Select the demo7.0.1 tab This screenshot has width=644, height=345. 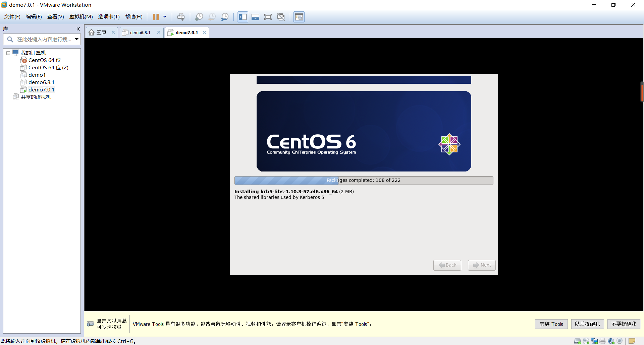(x=187, y=32)
